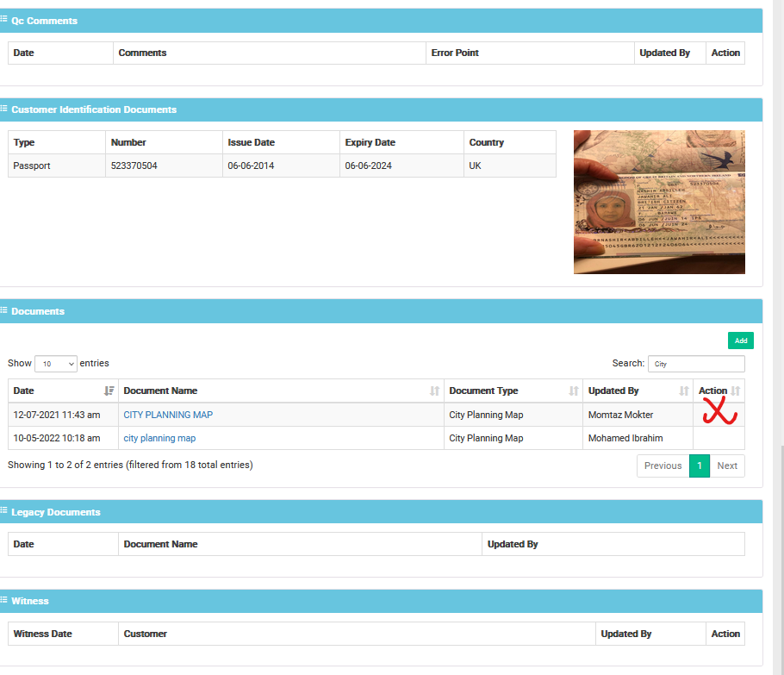This screenshot has height=675, width=784.
Task: Click the Documents section list icon
Action: tap(3, 310)
